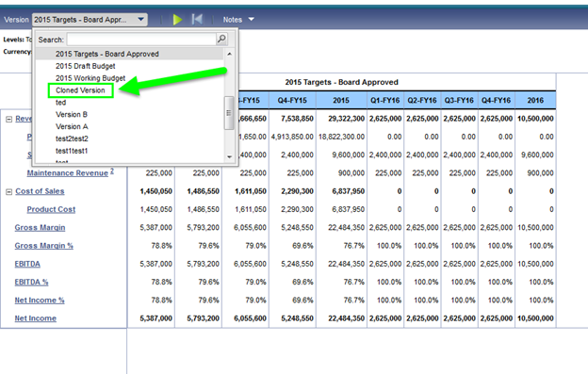
Task: Click the 2016 column header
Action: (535, 100)
